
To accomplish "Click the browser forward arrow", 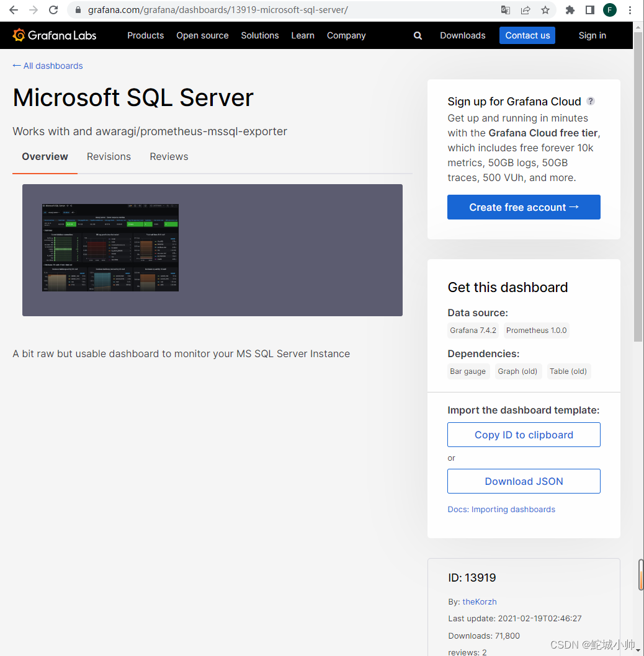I will [x=34, y=10].
